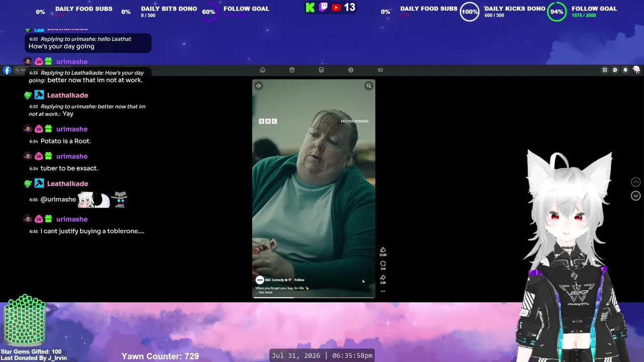Click the date and time display
The image size is (644, 362).
point(323,355)
